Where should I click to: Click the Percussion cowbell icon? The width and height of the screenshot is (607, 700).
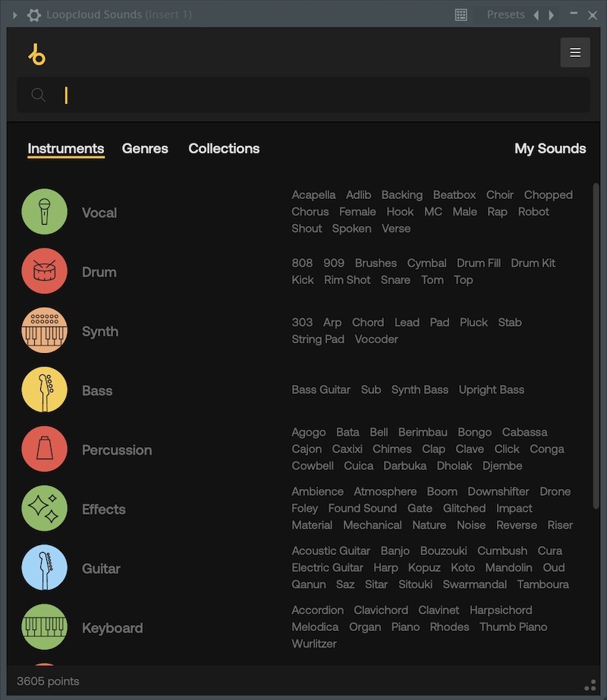click(x=45, y=449)
